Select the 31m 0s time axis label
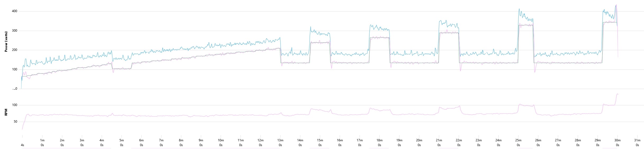Viewport: 644px width, 149px height. coord(637,143)
